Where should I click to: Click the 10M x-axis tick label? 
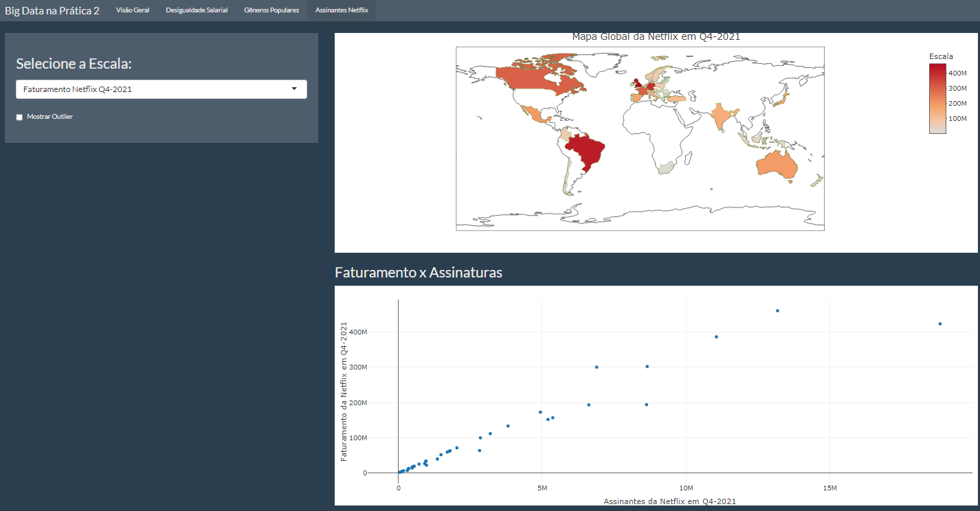(685, 488)
